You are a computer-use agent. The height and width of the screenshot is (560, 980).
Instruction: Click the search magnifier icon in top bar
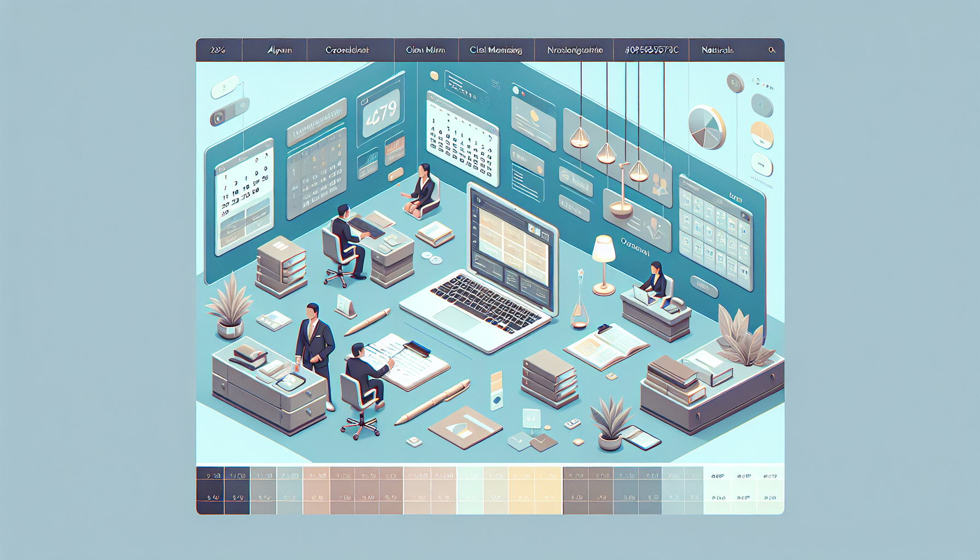771,50
